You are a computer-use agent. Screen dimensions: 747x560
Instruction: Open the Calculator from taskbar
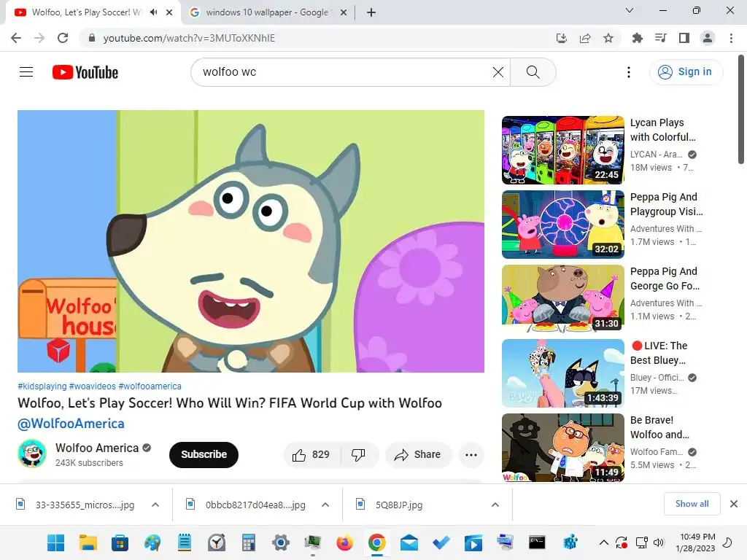248,542
